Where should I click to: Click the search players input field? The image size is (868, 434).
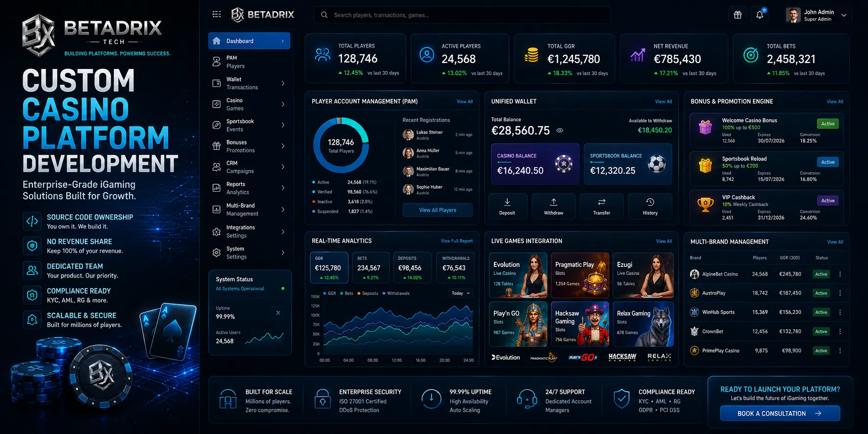462,15
